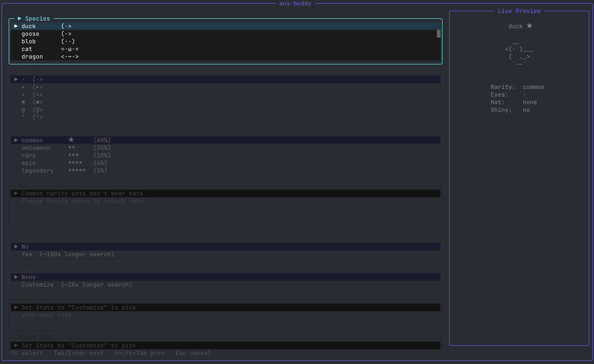Click the "Esc cancel" footer hint
Image resolution: width=594 pixels, height=364 pixels.
pos(193,353)
